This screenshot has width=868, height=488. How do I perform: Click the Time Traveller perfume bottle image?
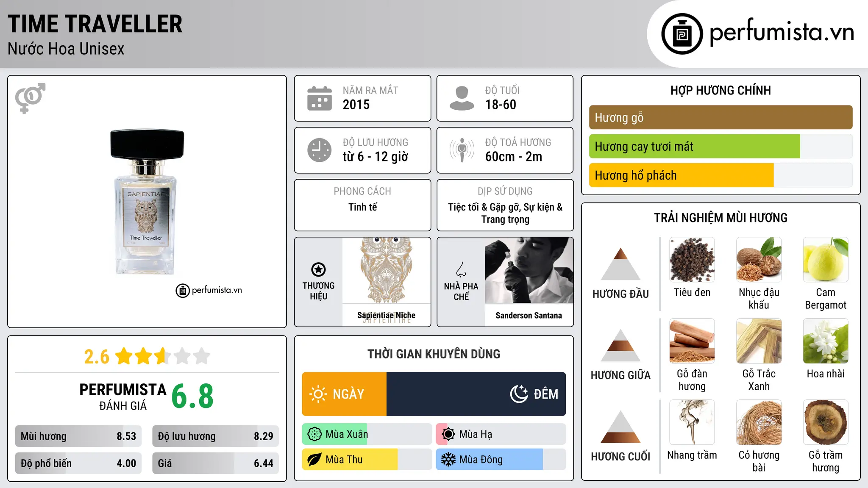point(146,202)
